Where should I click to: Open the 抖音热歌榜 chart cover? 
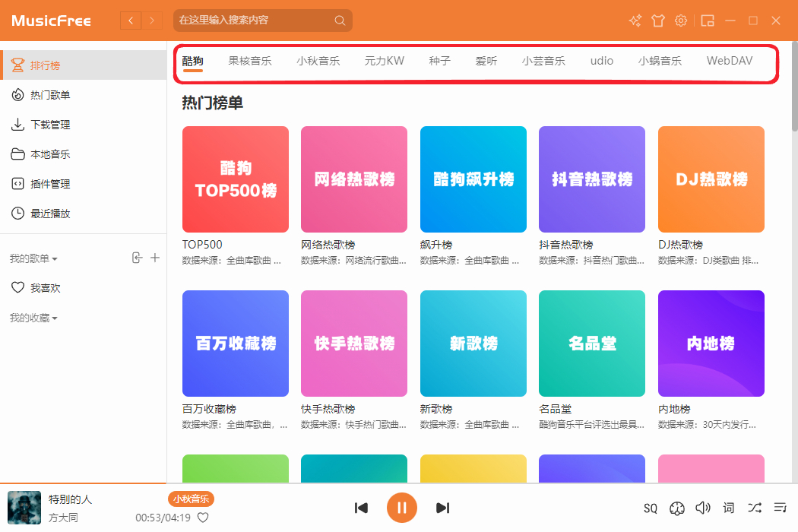[x=592, y=179]
